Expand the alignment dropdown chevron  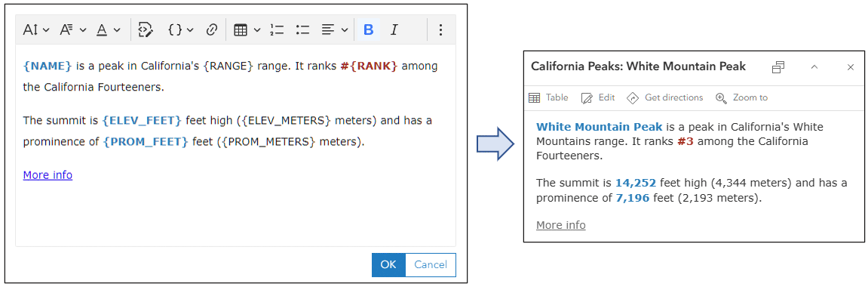click(x=345, y=30)
